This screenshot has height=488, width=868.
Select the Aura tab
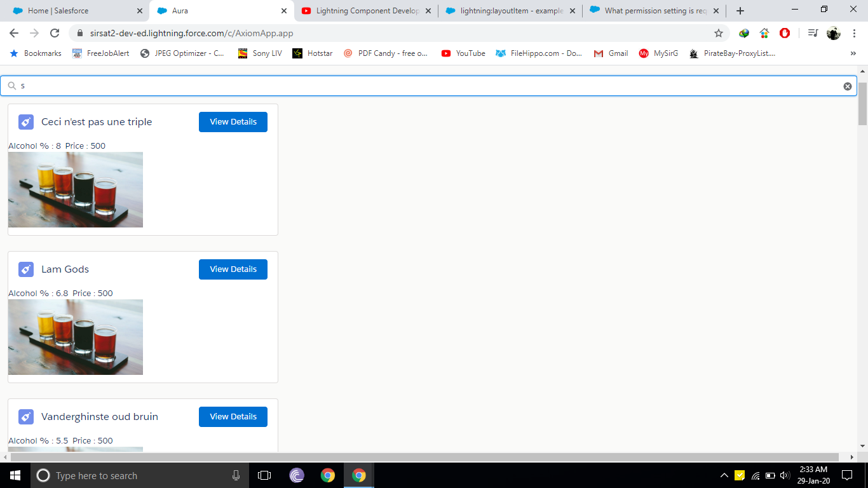(x=222, y=11)
